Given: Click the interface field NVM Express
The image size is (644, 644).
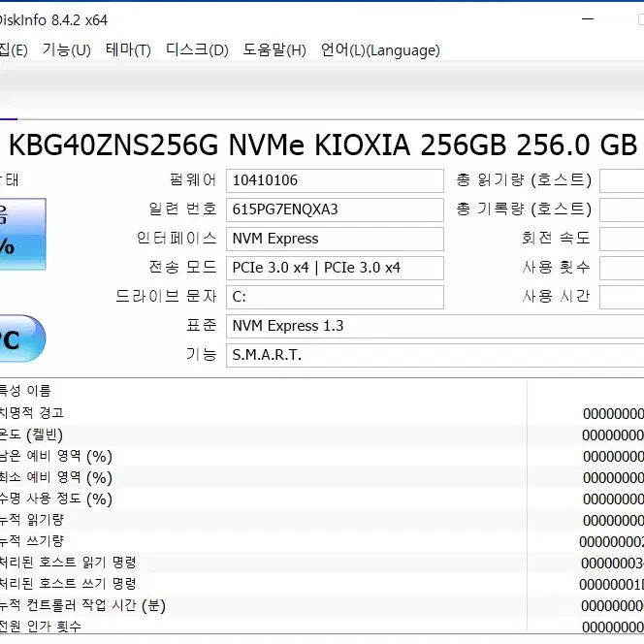Looking at the screenshot, I should (335, 239).
